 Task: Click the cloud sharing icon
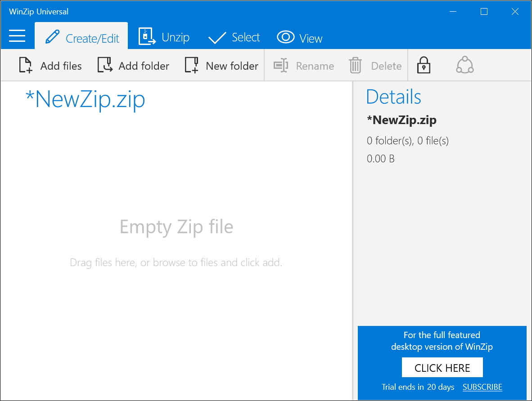click(x=464, y=65)
